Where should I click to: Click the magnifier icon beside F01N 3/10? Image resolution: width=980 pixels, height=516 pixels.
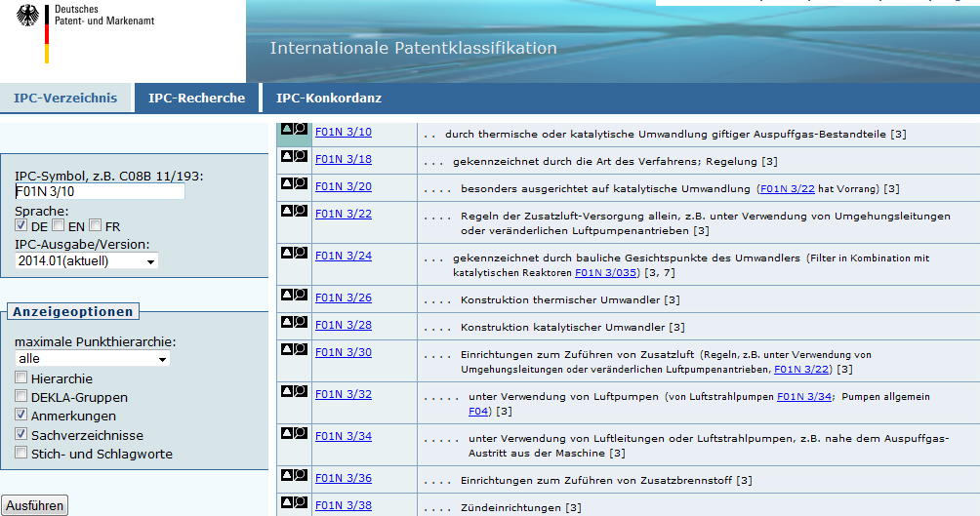tap(301, 129)
